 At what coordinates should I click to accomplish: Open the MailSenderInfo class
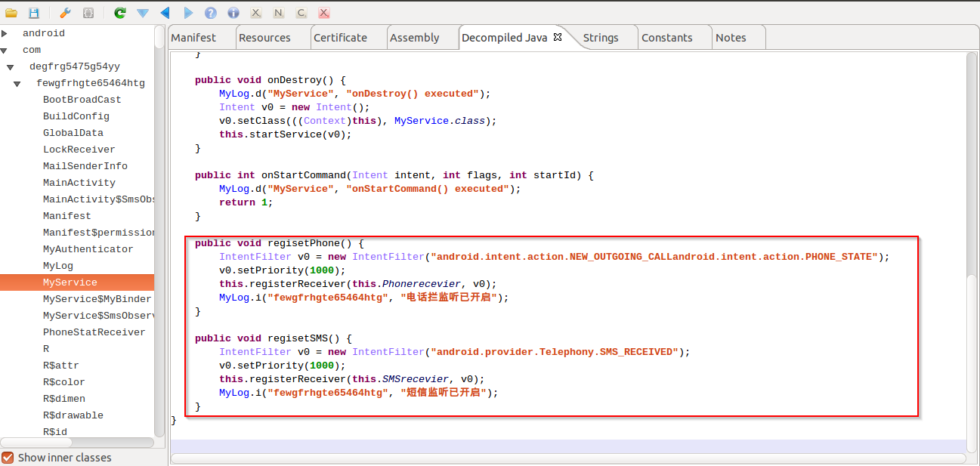85,166
